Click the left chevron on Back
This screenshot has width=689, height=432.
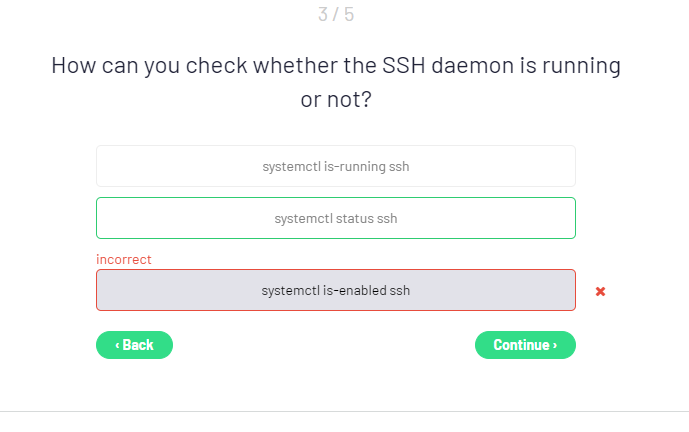point(117,345)
